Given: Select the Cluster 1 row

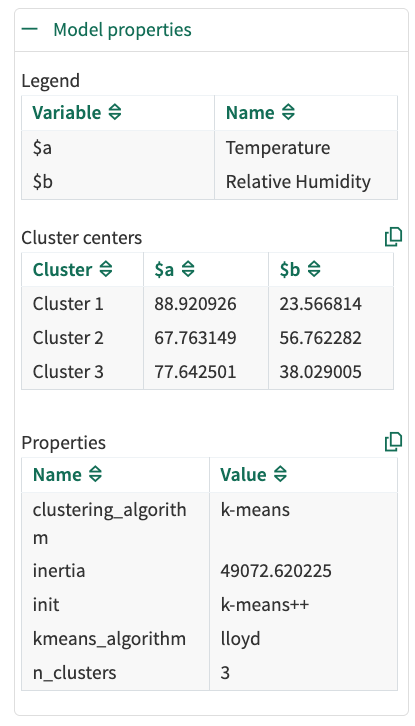Looking at the screenshot, I should pyautogui.click(x=208, y=304).
